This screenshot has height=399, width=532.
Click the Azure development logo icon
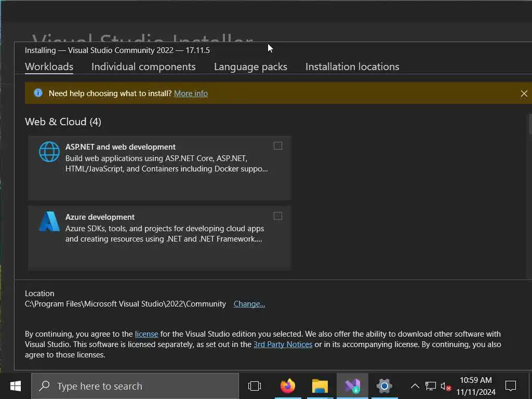point(49,221)
